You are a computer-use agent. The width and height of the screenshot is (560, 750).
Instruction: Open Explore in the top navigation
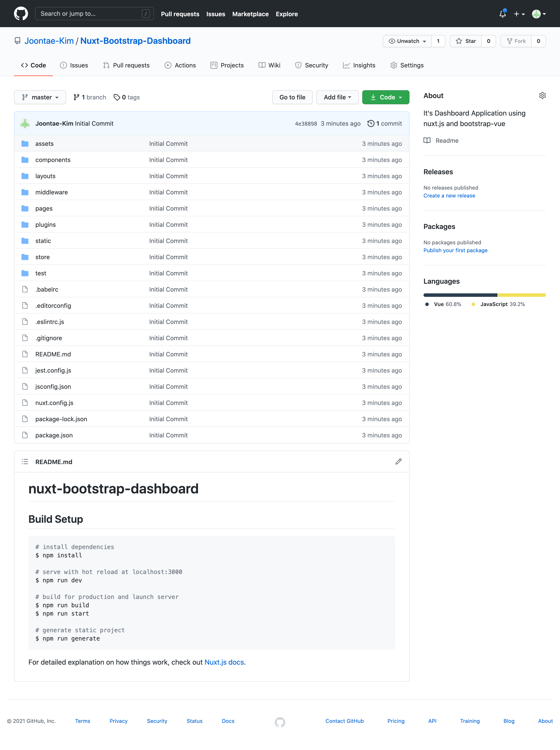287,14
